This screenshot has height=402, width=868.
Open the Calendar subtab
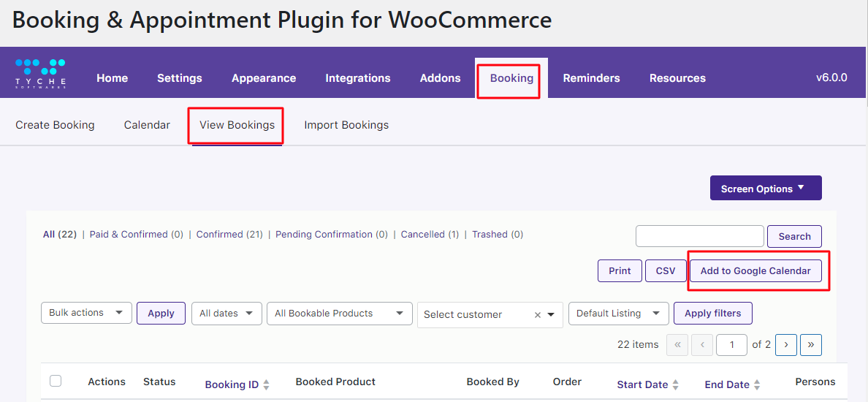(x=147, y=125)
